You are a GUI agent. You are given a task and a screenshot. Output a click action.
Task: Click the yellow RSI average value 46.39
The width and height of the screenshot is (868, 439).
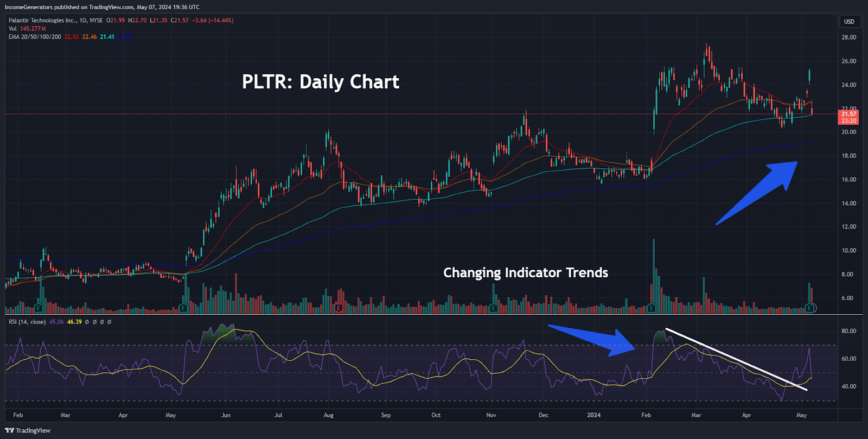pyautogui.click(x=74, y=322)
